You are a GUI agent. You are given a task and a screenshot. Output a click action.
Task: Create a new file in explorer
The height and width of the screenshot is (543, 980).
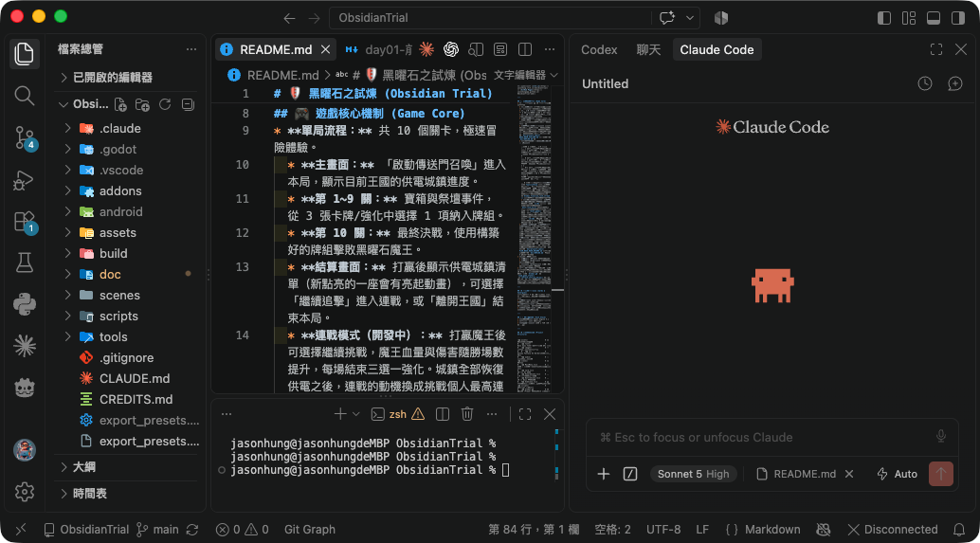[x=120, y=104]
